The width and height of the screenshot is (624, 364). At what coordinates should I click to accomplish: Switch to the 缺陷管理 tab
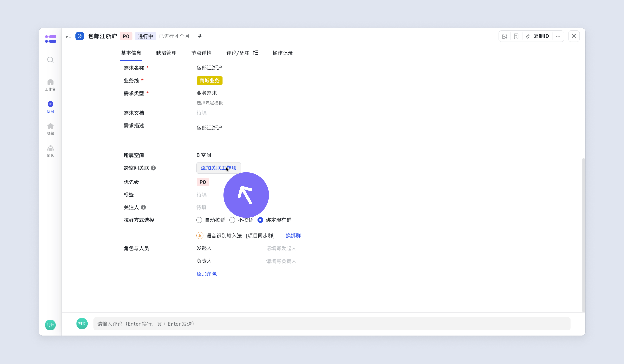[x=166, y=53]
